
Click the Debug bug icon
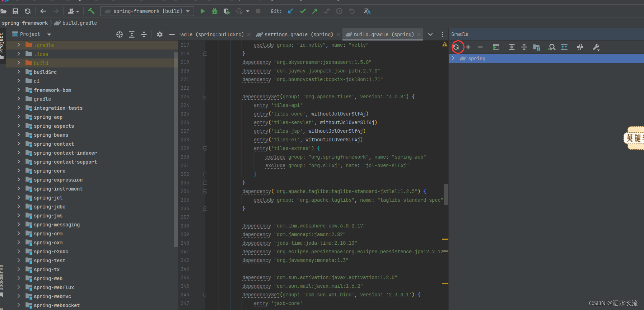pyautogui.click(x=215, y=11)
